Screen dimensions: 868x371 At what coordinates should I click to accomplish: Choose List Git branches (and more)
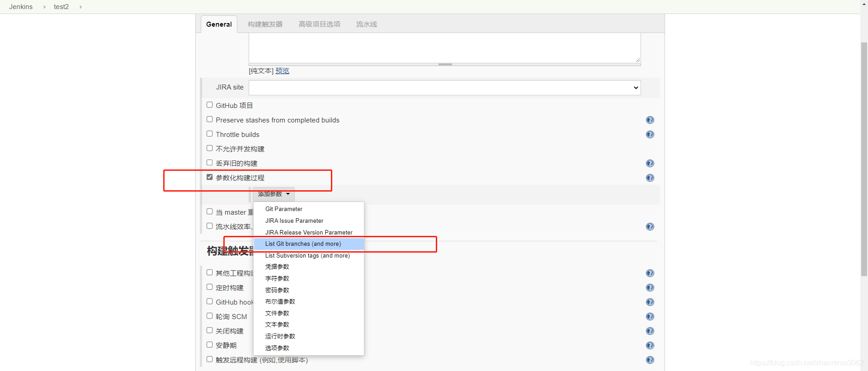point(309,244)
